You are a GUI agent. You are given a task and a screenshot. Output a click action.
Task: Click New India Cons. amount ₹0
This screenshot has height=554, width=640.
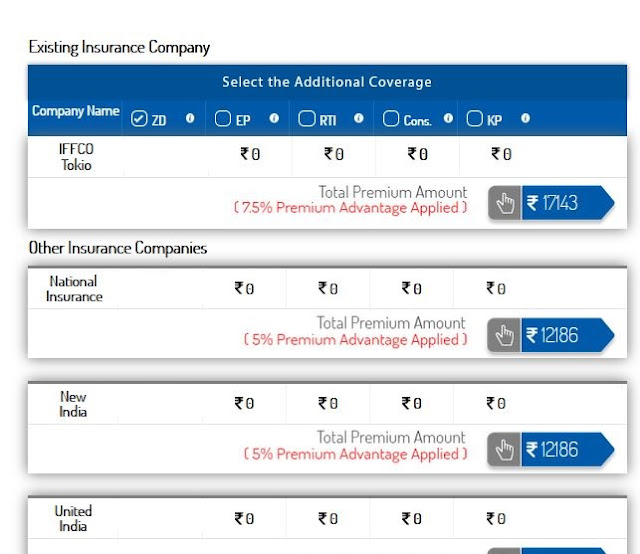[x=412, y=403]
